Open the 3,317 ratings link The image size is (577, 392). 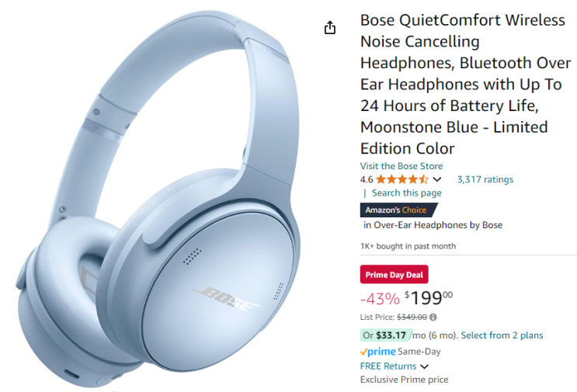click(x=485, y=179)
